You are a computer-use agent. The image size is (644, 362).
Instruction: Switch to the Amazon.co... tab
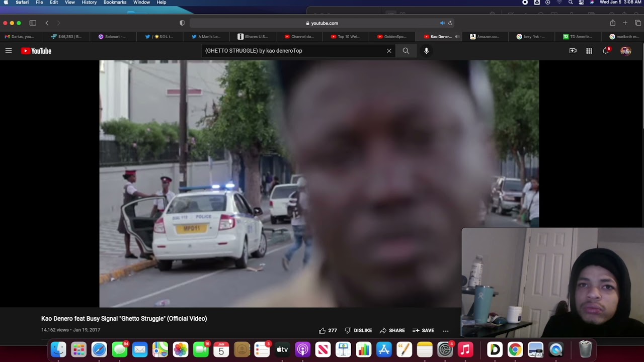pyautogui.click(x=486, y=37)
